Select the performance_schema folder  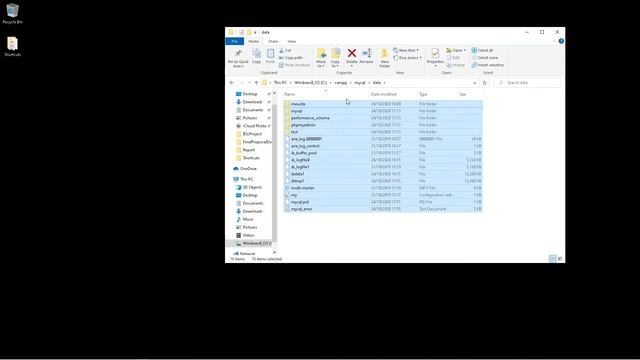point(383,118)
